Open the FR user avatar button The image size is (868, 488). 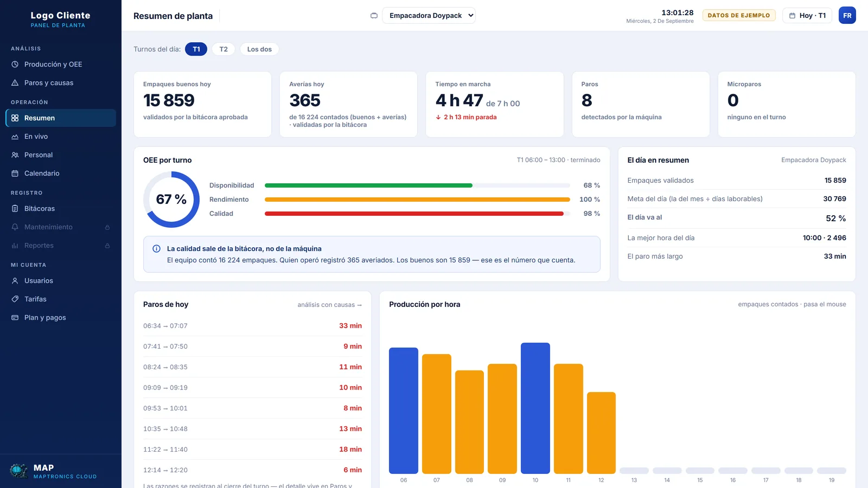coord(847,15)
